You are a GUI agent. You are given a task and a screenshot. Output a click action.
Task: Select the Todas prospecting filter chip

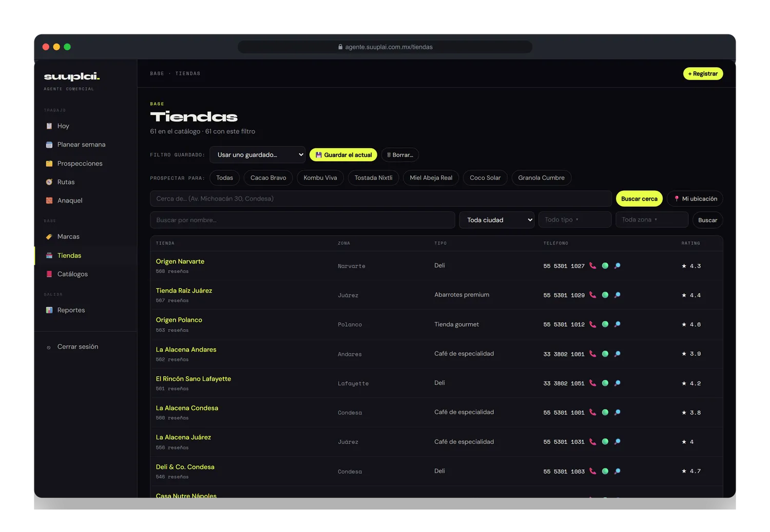[224, 178]
